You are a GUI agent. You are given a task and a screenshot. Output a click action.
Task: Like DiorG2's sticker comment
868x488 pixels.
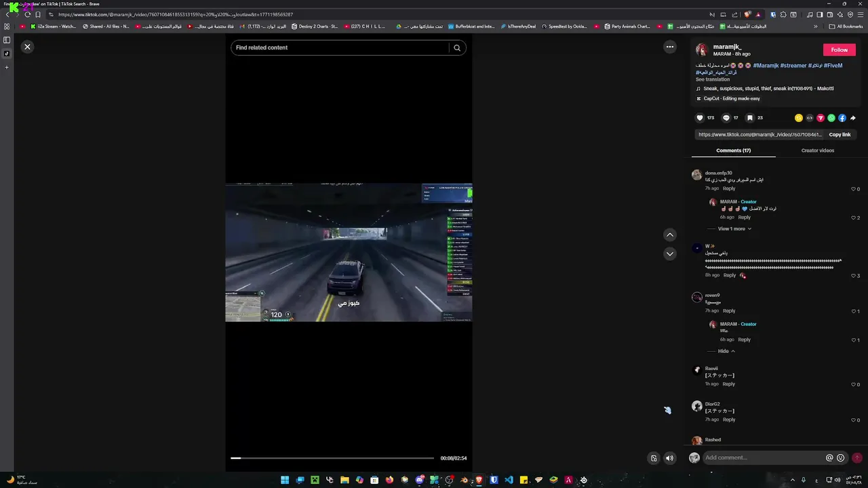point(854,420)
